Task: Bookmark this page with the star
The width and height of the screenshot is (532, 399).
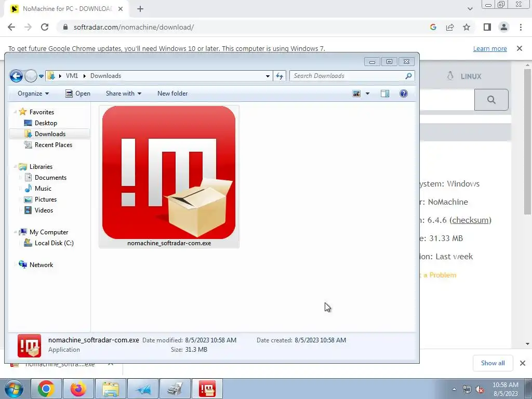Action: click(x=467, y=27)
